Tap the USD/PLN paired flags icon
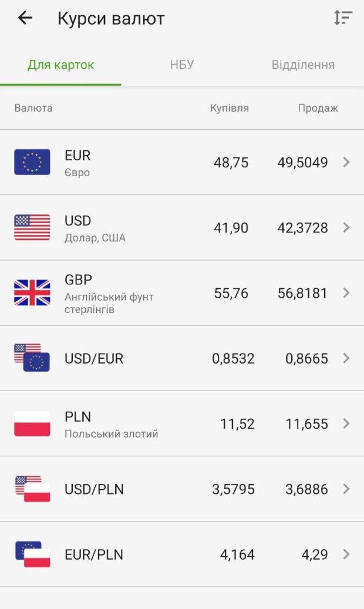 (32, 489)
